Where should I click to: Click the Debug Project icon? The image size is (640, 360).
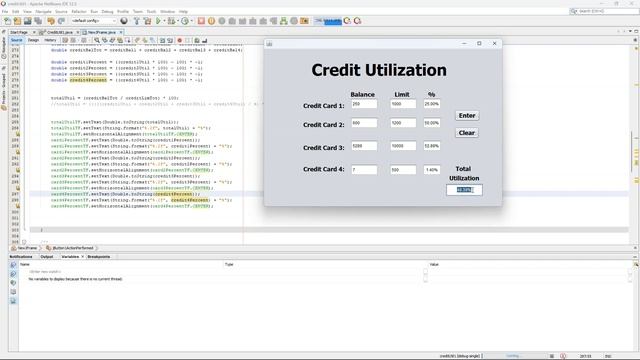tap(171, 21)
